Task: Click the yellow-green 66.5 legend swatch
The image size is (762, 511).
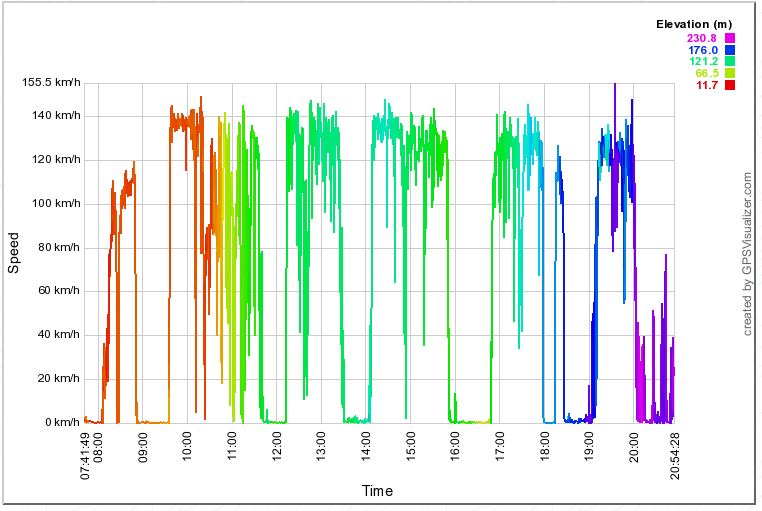Action: pos(730,74)
